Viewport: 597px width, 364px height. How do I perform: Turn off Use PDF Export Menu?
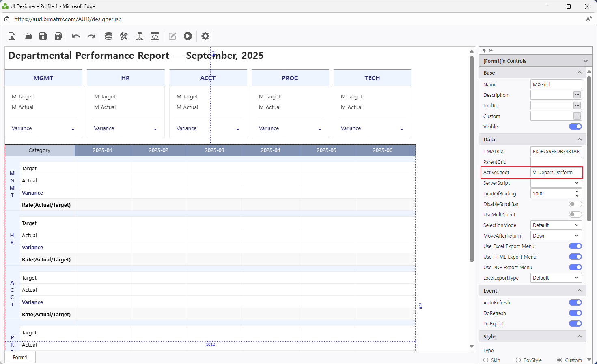575,267
